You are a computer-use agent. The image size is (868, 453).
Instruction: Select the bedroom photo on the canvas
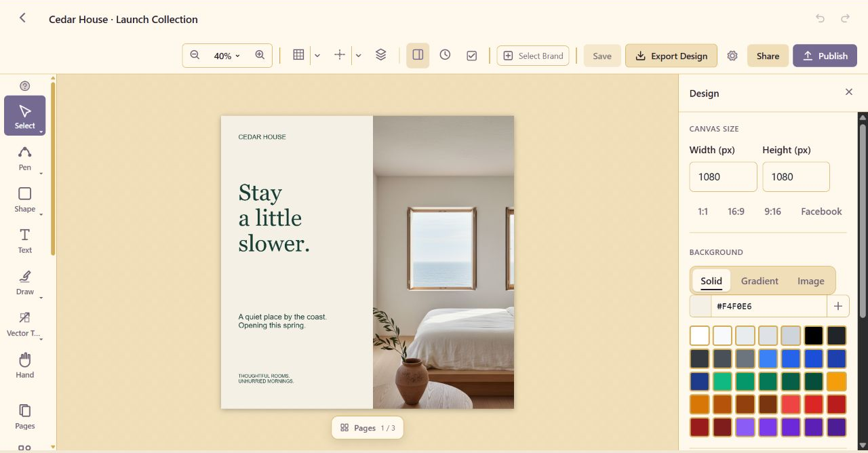click(x=443, y=262)
